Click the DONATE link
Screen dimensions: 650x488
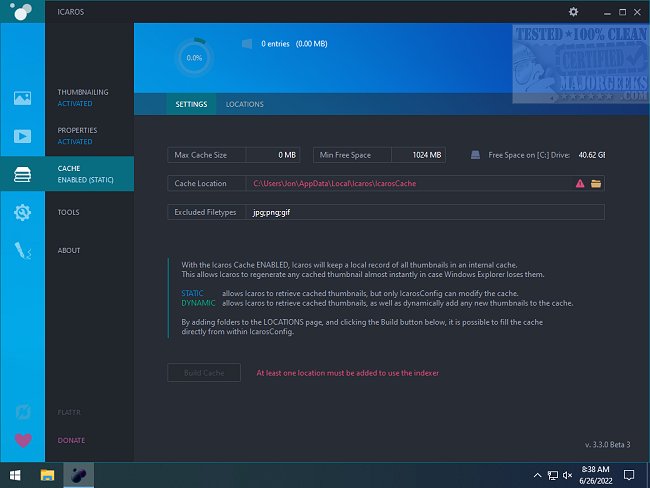coord(71,440)
